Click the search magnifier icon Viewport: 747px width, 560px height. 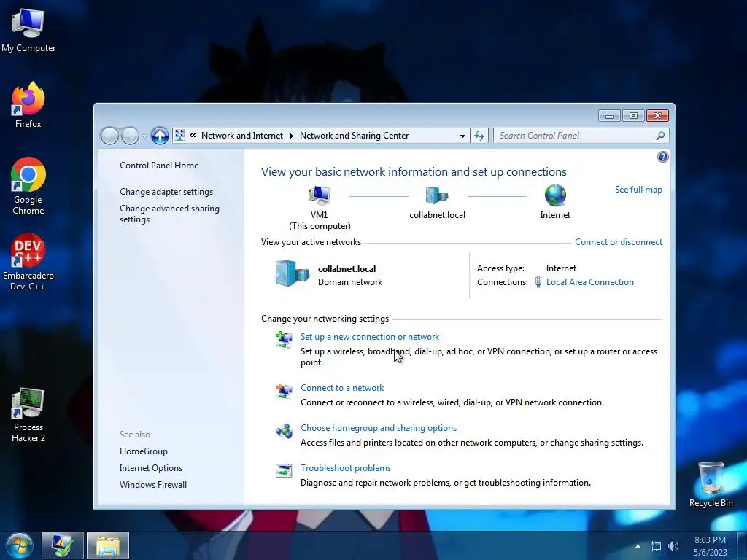[660, 136]
